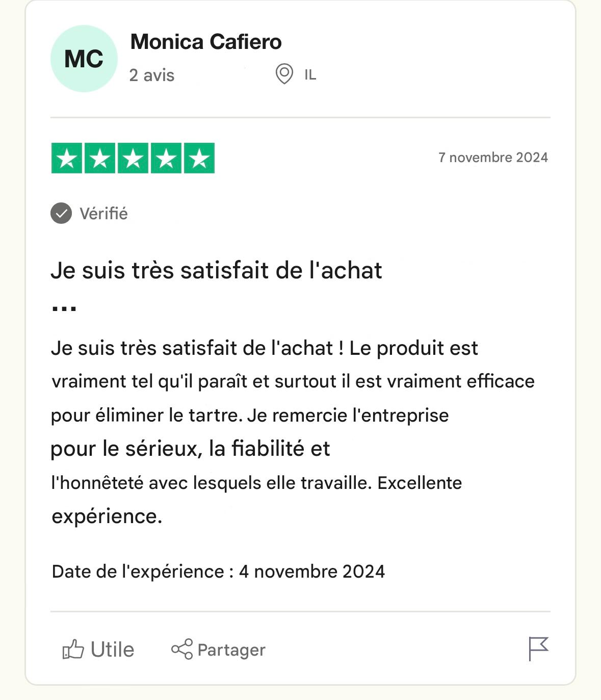
Task: Click the "Date de l'expérience" line
Action: point(218,572)
